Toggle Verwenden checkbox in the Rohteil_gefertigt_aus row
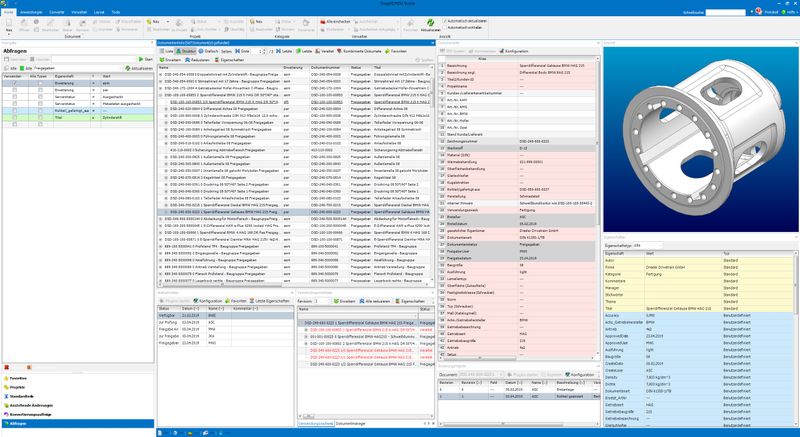The width and height of the screenshot is (800, 437). click(x=14, y=110)
